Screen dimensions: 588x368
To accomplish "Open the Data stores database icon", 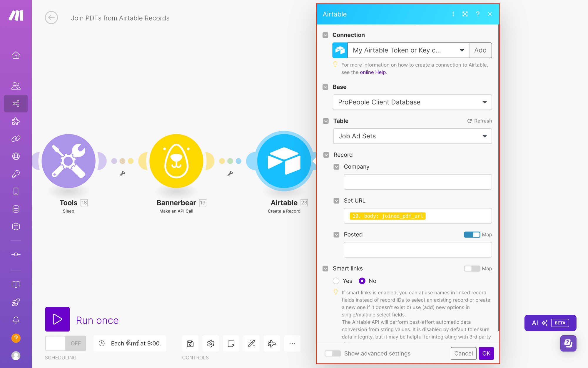I will [x=16, y=209].
